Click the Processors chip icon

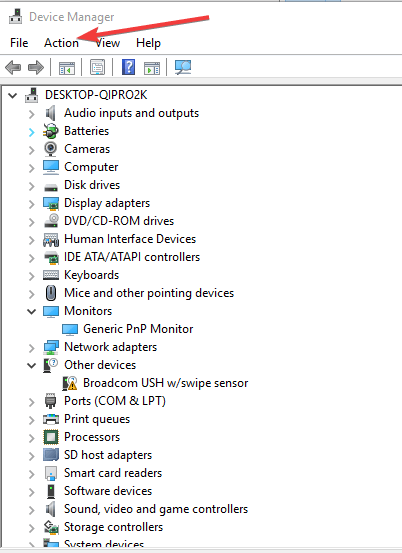pyautogui.click(x=51, y=437)
